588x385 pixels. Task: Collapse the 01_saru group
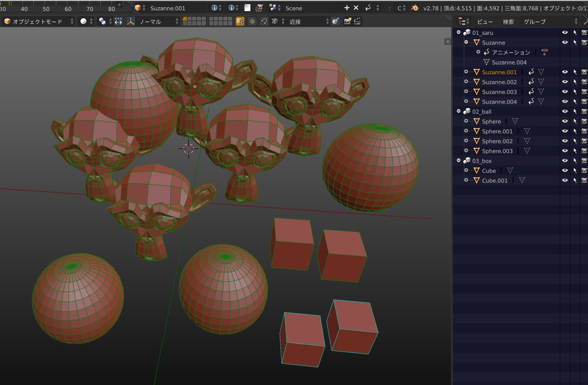click(x=459, y=32)
